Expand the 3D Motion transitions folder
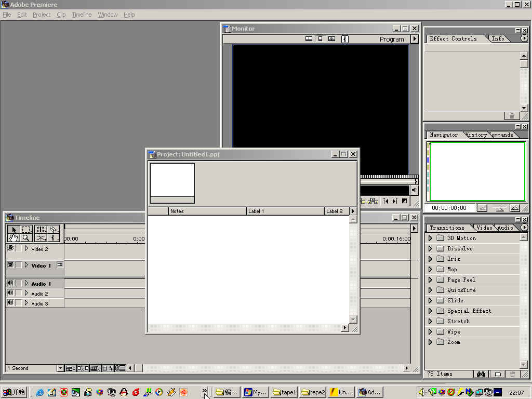The width and height of the screenshot is (532, 399). tap(430, 238)
